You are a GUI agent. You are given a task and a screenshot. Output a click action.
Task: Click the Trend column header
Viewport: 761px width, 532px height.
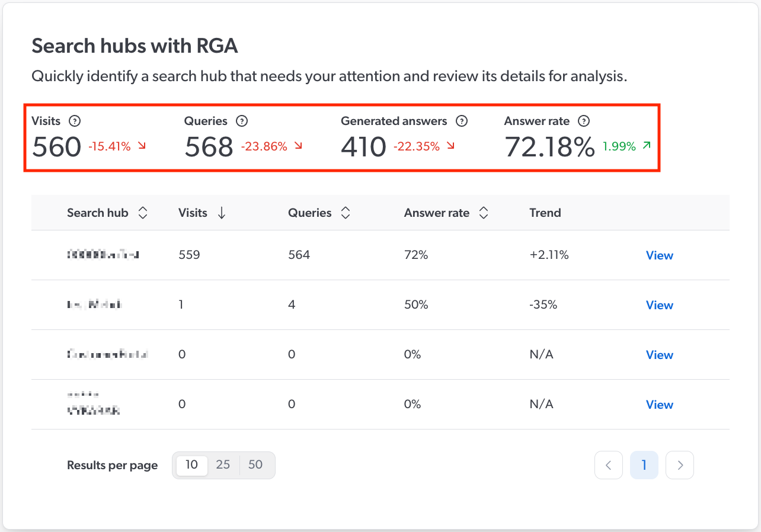pyautogui.click(x=545, y=212)
